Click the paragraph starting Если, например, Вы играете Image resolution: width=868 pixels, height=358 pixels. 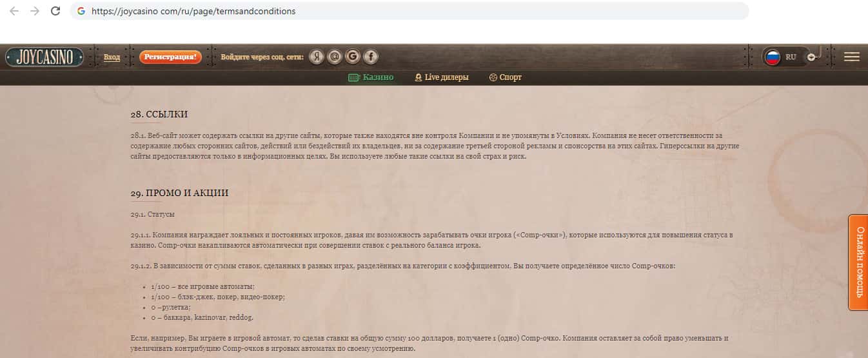429,343
